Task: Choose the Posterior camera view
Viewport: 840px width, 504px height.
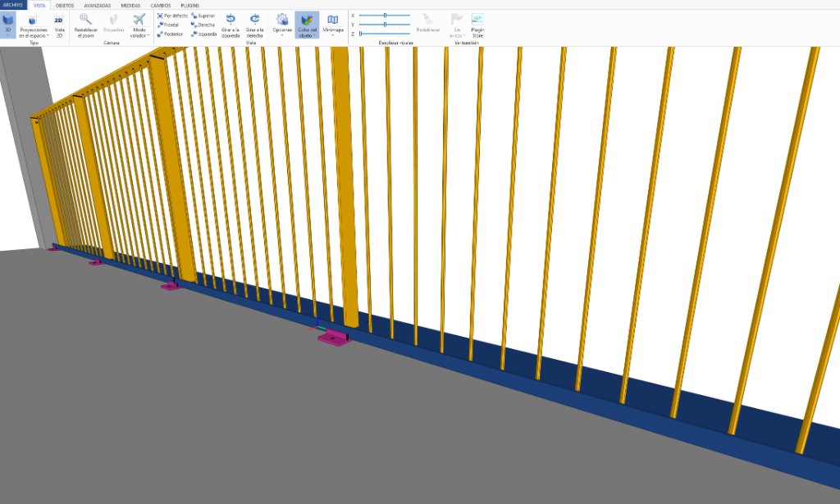Action: coord(170,34)
